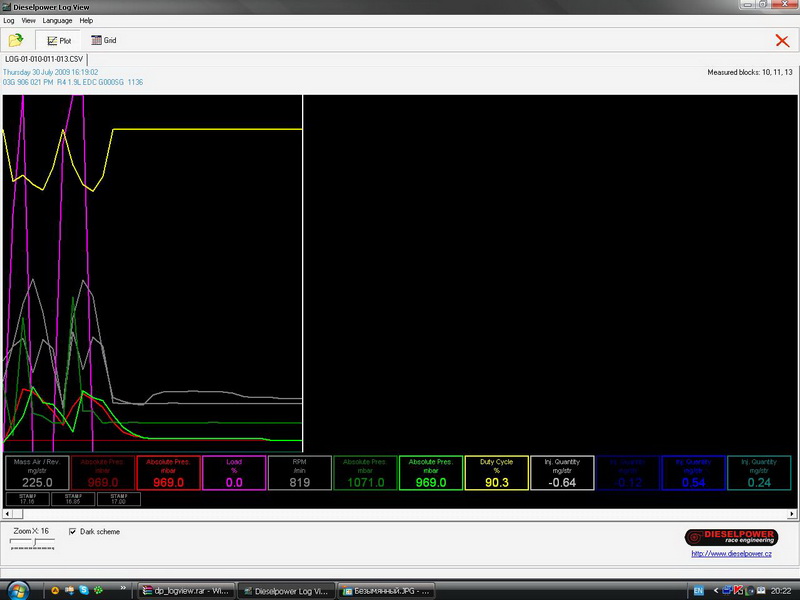Launch the green quick launch icon
This screenshot has height=600, width=800.
[x=98, y=590]
